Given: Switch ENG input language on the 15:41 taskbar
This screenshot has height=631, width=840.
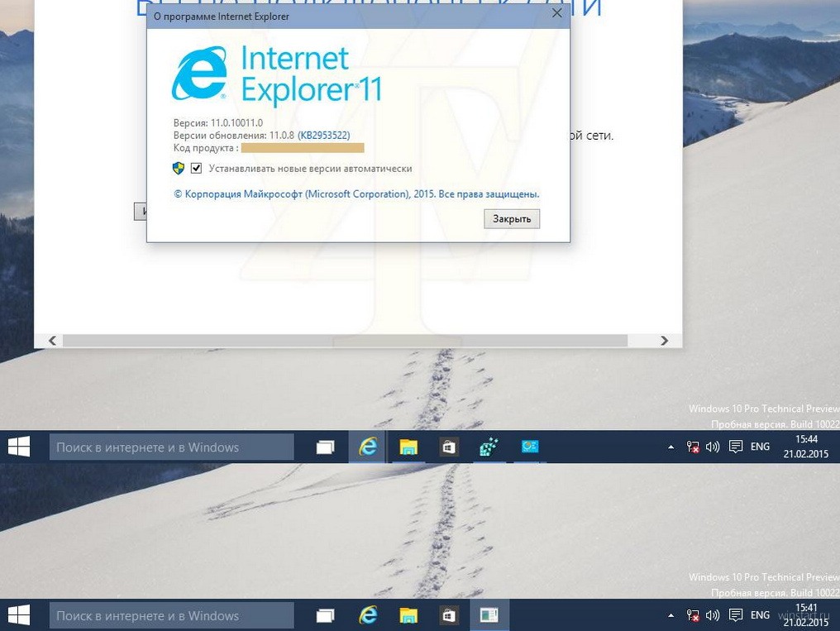Looking at the screenshot, I should pos(760,615).
